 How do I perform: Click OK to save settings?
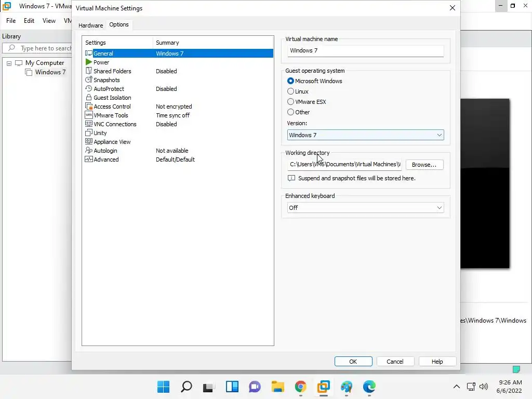tap(353, 362)
